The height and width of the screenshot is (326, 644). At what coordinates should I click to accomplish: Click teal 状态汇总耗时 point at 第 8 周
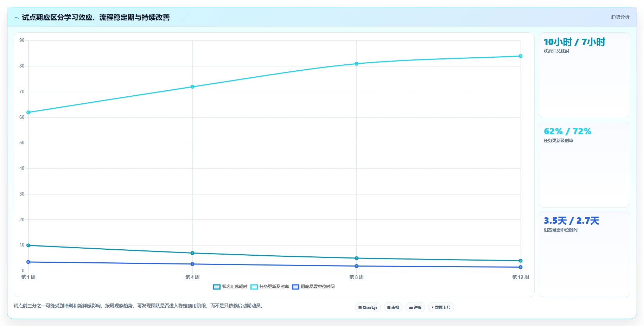pyautogui.click(x=356, y=258)
